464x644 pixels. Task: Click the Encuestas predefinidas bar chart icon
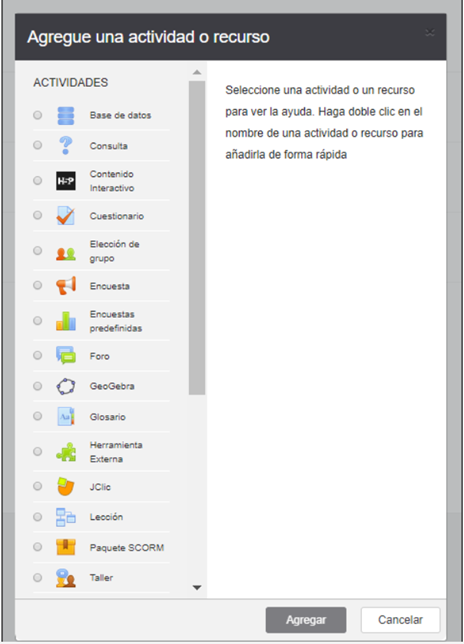pos(66,321)
